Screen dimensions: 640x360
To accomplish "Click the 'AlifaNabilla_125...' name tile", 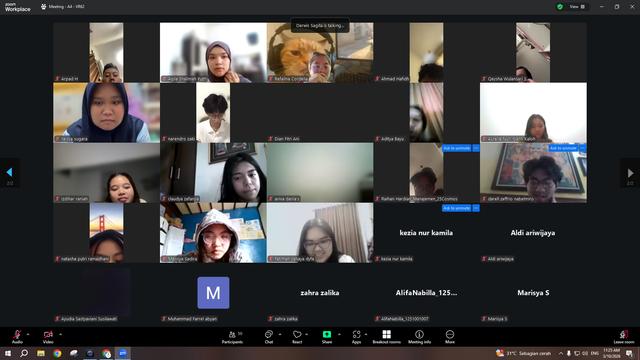I will [x=426, y=293].
